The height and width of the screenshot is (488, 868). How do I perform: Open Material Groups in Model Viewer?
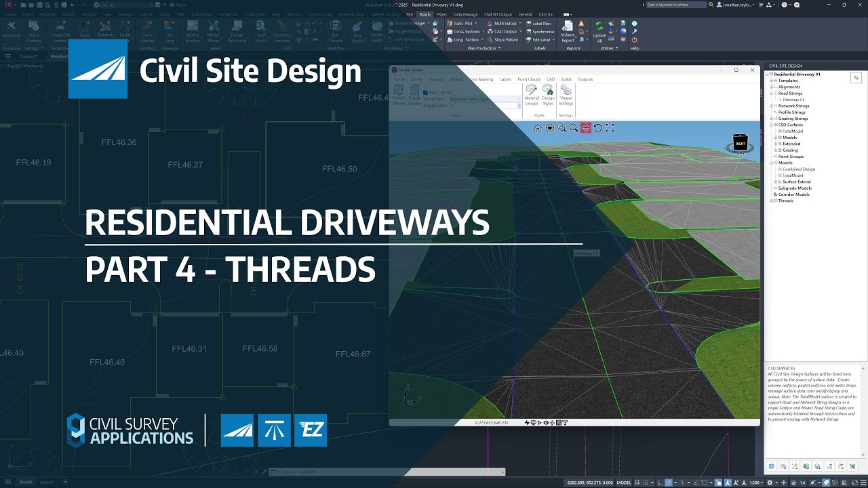[x=532, y=95]
